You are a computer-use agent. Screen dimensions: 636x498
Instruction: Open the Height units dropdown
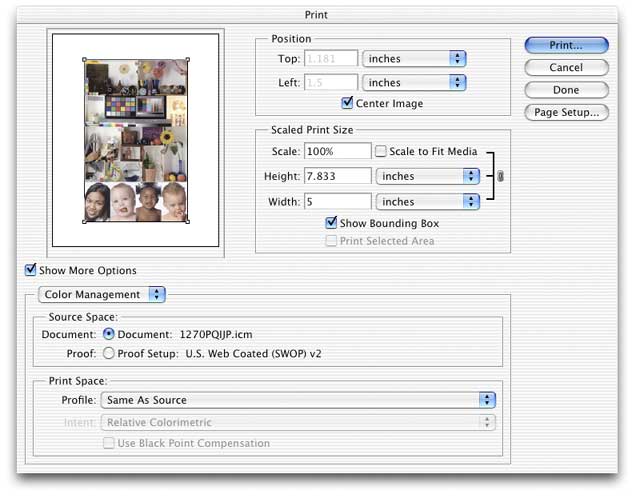(x=428, y=176)
